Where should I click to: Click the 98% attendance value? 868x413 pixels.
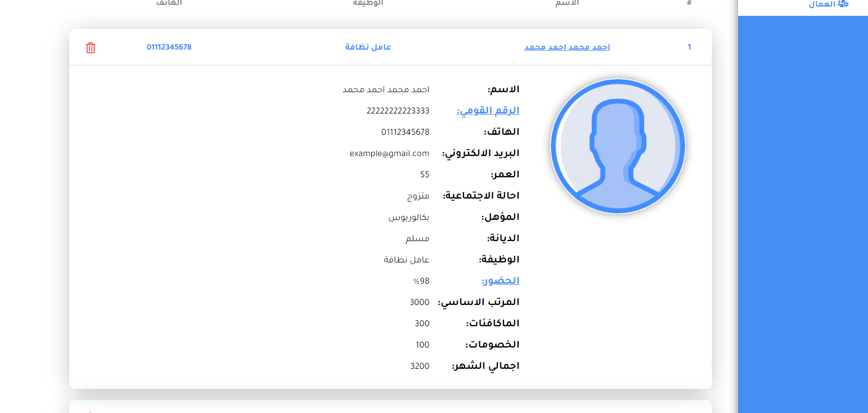[421, 281]
